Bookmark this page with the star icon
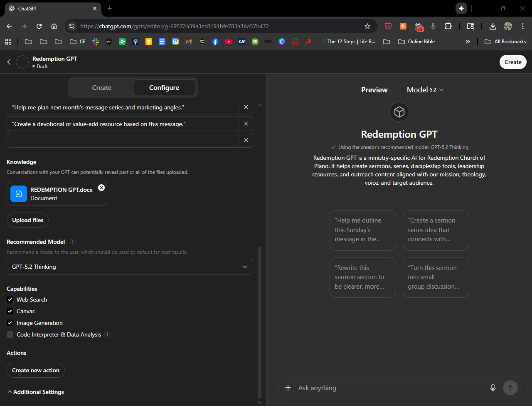 point(367,26)
